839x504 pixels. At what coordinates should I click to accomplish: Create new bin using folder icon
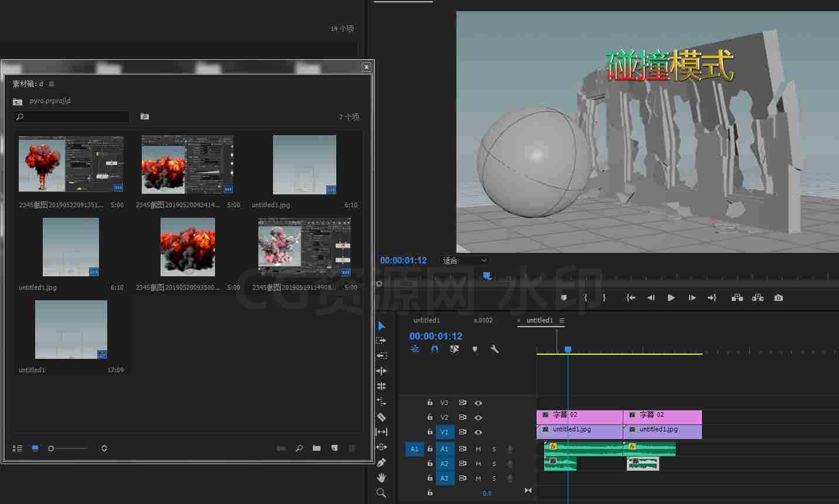click(316, 448)
